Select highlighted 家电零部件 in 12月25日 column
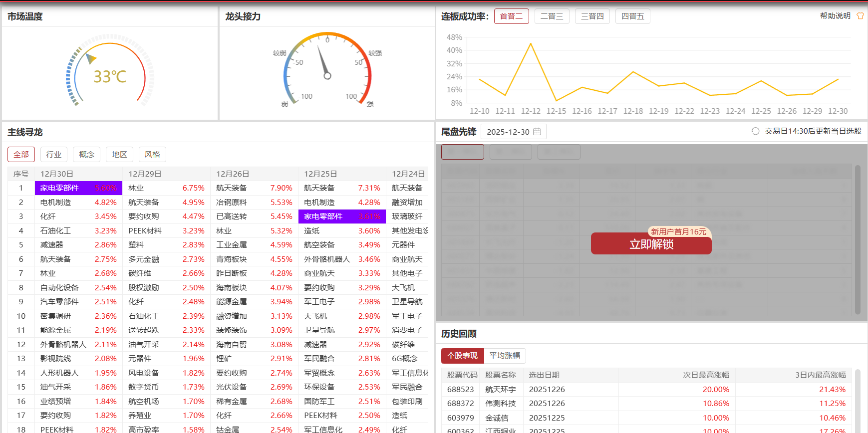 click(342, 216)
